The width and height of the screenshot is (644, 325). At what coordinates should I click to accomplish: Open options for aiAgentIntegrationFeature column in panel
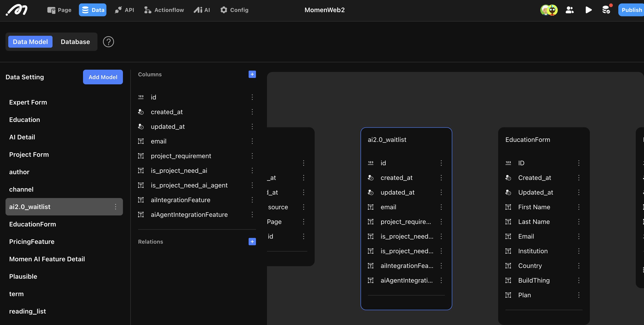(252, 215)
